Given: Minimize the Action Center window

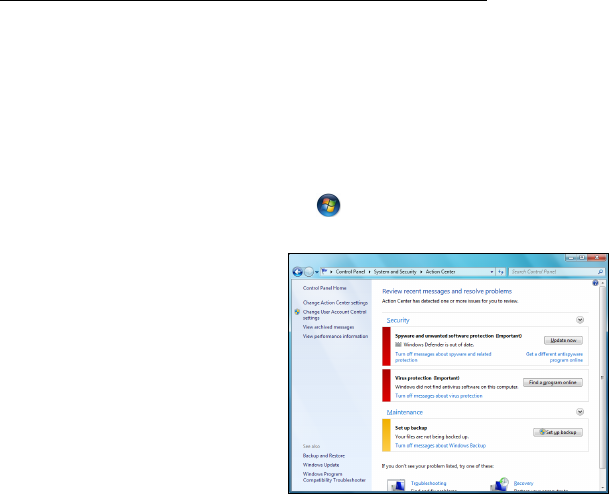Looking at the screenshot, I should pos(571,257).
